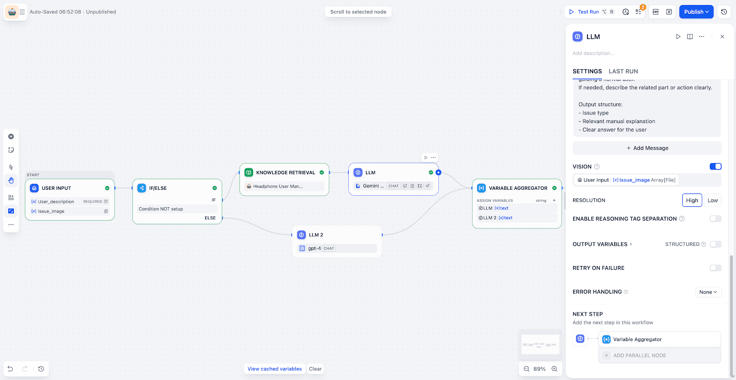Click the zoom out magnifier icon
Screen dimensions: 736x380
526,369
